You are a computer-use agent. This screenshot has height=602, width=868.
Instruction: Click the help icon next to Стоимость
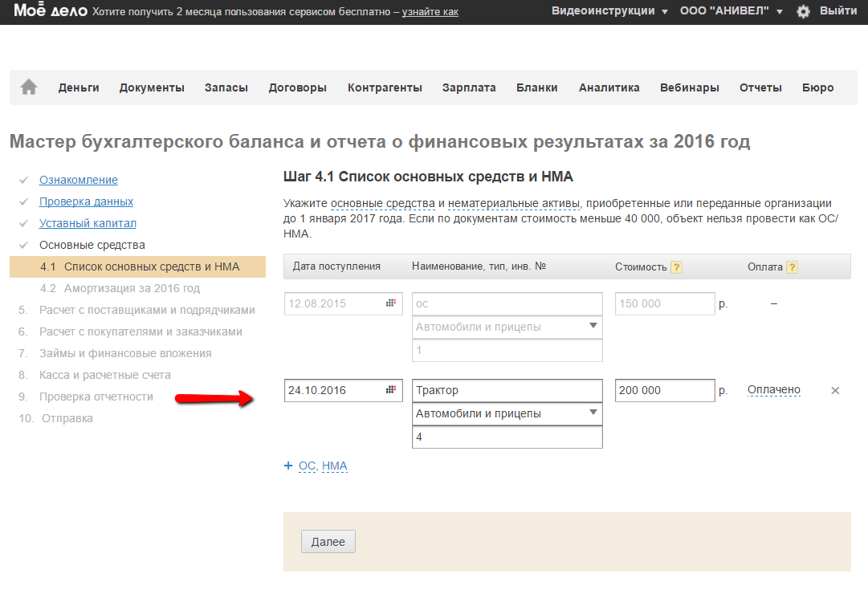coord(676,267)
